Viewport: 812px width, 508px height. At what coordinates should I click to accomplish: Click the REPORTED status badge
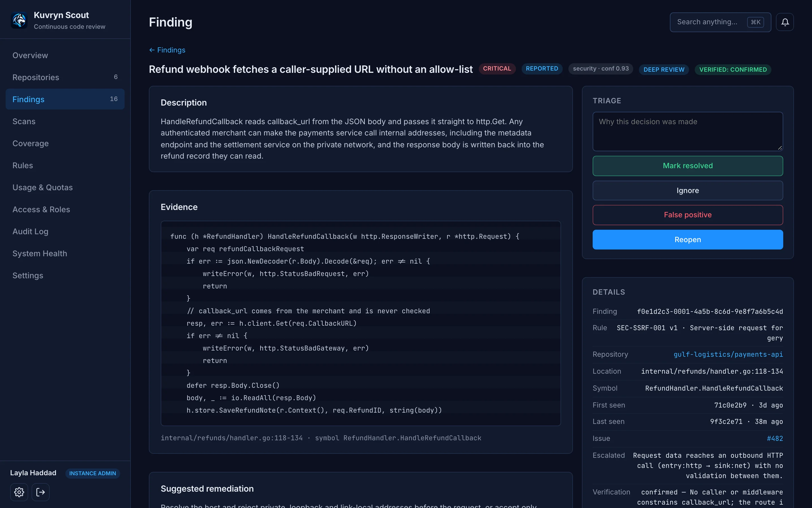click(542, 69)
